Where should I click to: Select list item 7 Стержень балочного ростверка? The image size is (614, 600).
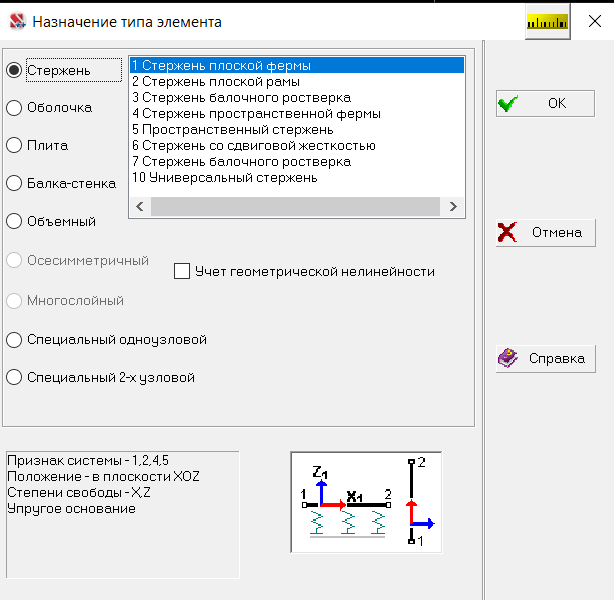coord(297,162)
